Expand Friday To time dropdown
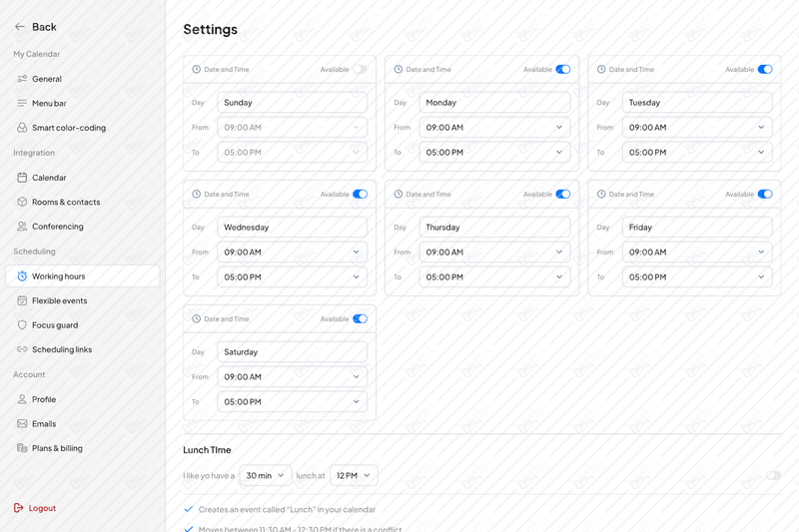 click(x=697, y=276)
